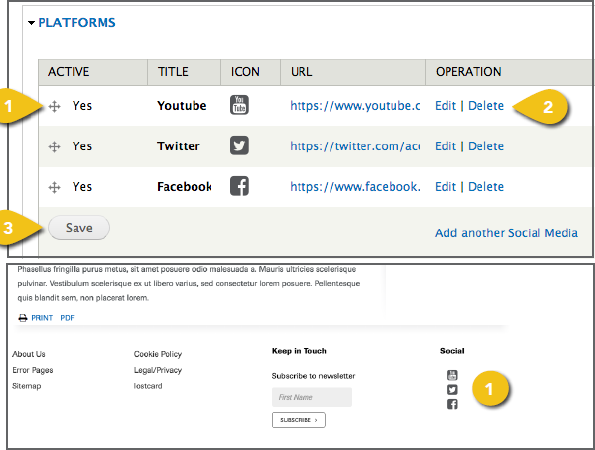Focus the First Name newsletter field

(x=312, y=397)
